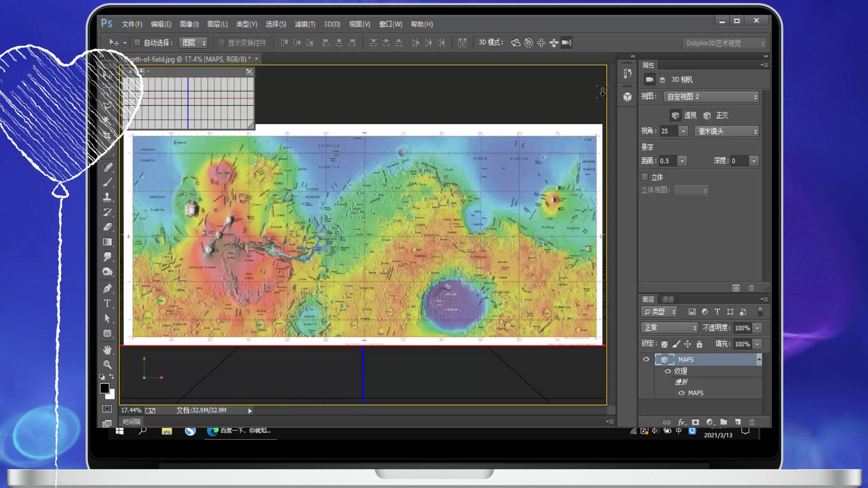The height and width of the screenshot is (488, 868).
Task: Select the Gradient tool
Action: click(x=107, y=242)
